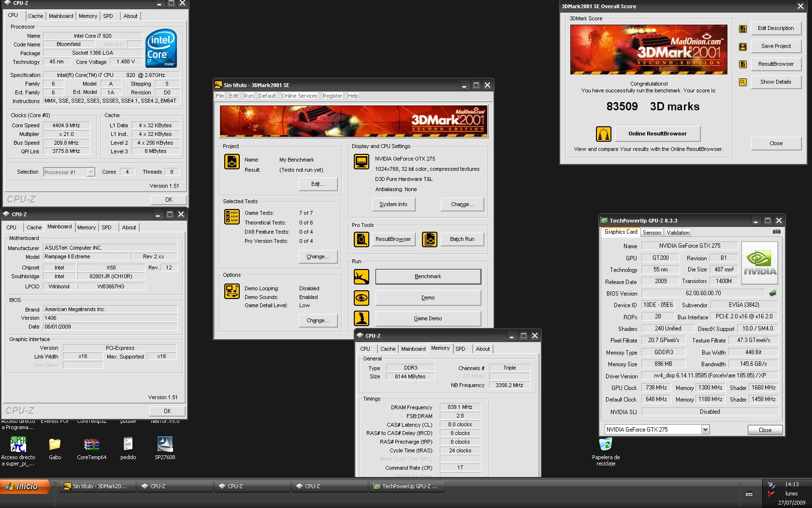Click the Demo eye icon
The height and width of the screenshot is (508, 812).
click(362, 298)
